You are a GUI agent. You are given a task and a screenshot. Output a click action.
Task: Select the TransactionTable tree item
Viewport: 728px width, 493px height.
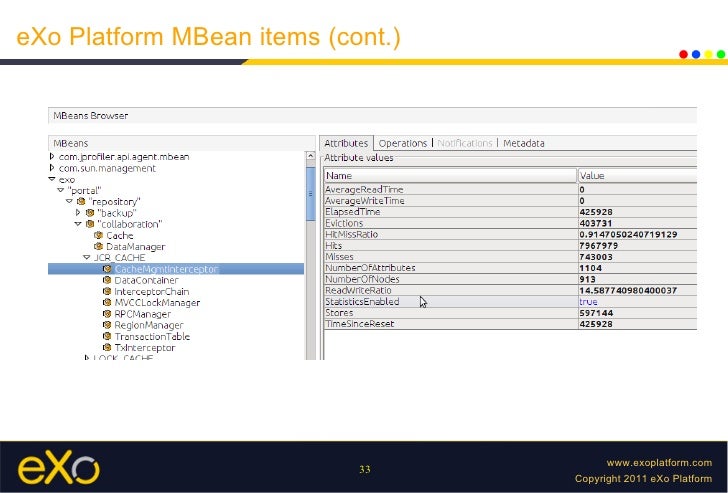152,336
